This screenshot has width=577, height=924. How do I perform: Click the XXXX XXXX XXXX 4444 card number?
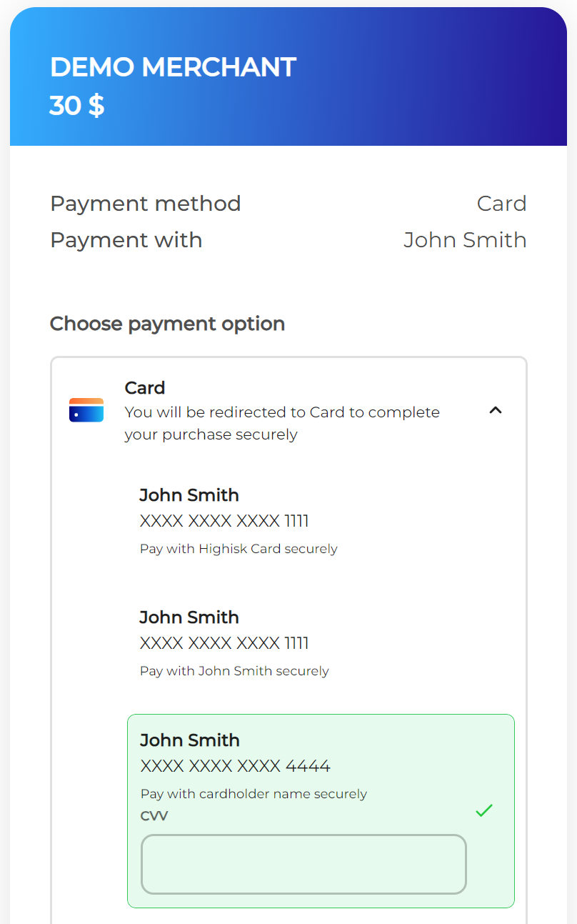[236, 767]
